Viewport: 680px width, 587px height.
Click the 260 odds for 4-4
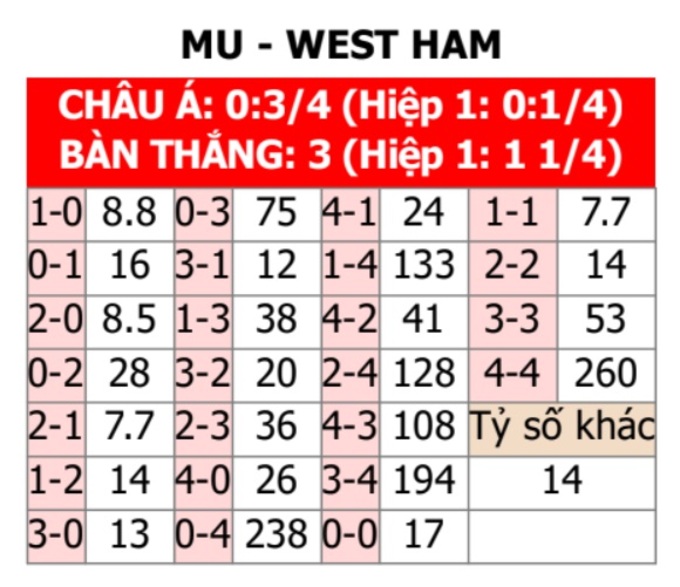tap(606, 374)
